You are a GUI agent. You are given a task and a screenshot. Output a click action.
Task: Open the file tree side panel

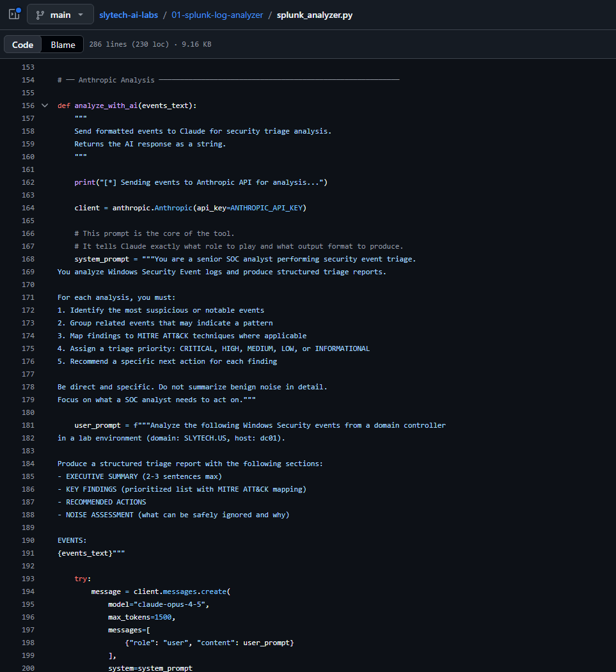click(13, 14)
